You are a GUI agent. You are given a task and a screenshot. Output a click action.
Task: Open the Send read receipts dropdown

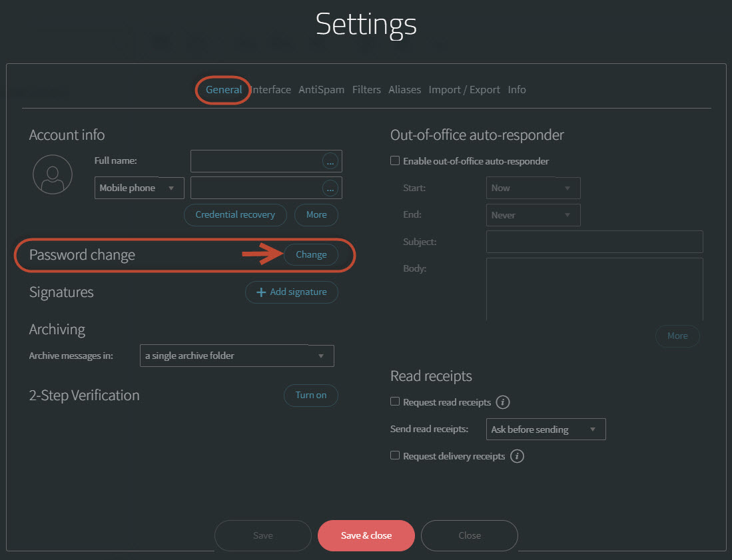pyautogui.click(x=545, y=429)
